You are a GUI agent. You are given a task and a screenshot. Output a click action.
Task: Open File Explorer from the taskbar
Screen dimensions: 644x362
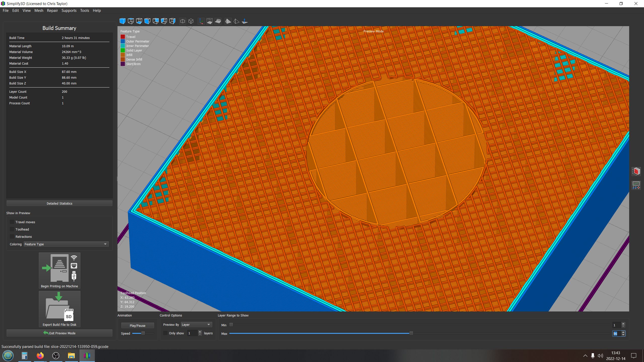(71, 355)
